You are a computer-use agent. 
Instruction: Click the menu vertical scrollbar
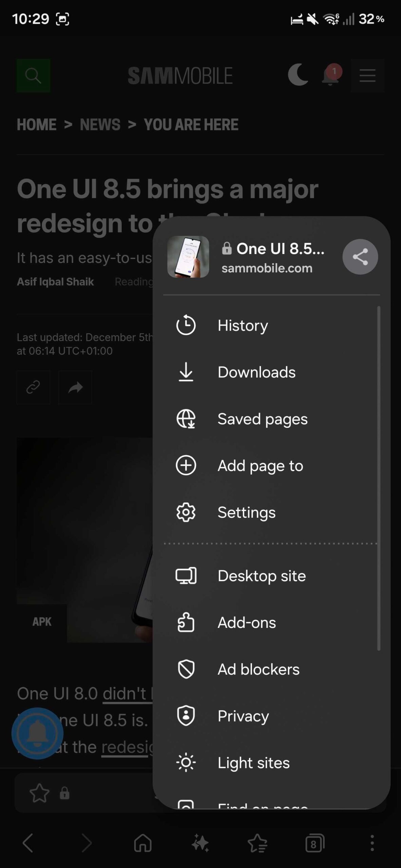tap(379, 478)
